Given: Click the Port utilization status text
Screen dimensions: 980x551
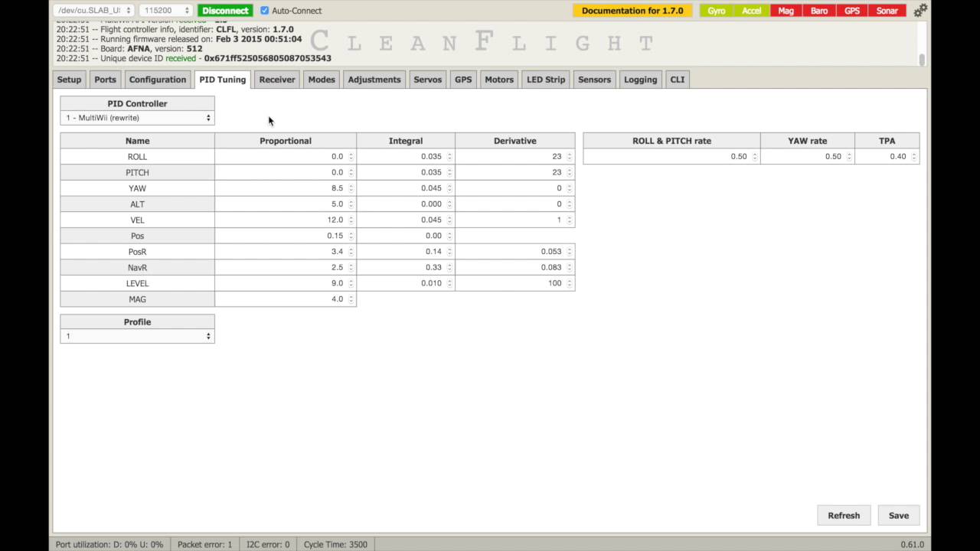Looking at the screenshot, I should pos(109,545).
